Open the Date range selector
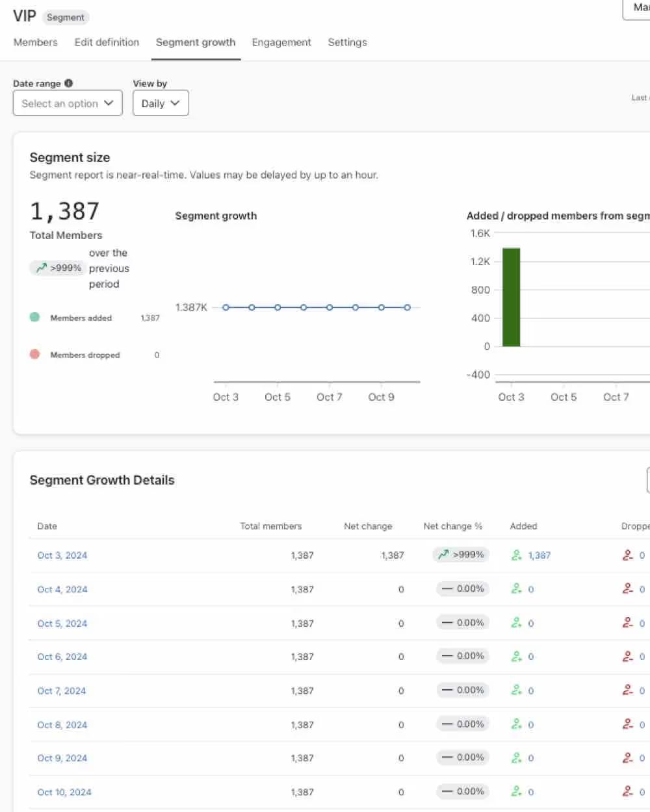The image size is (650, 812). click(x=67, y=103)
